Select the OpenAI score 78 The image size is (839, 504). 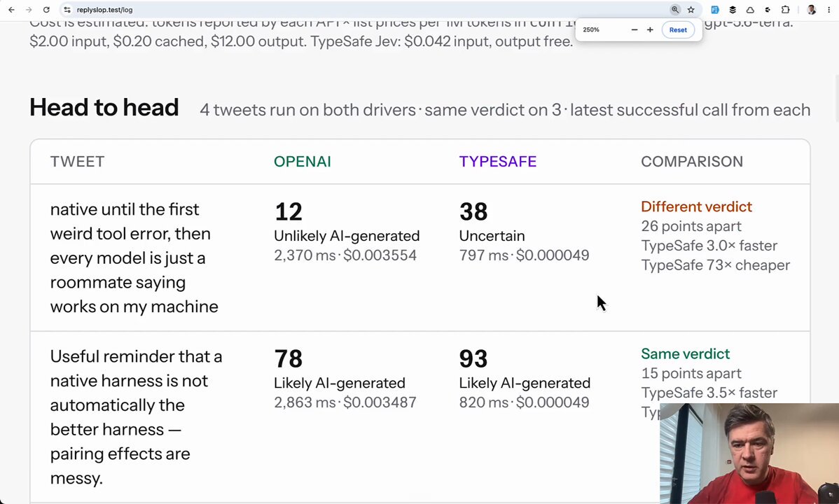click(x=289, y=359)
